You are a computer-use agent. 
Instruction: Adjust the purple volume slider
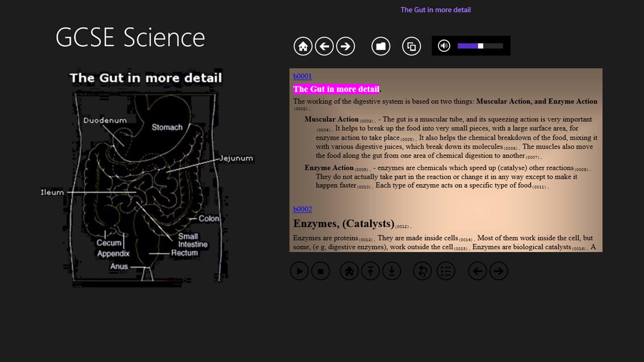pos(480,46)
